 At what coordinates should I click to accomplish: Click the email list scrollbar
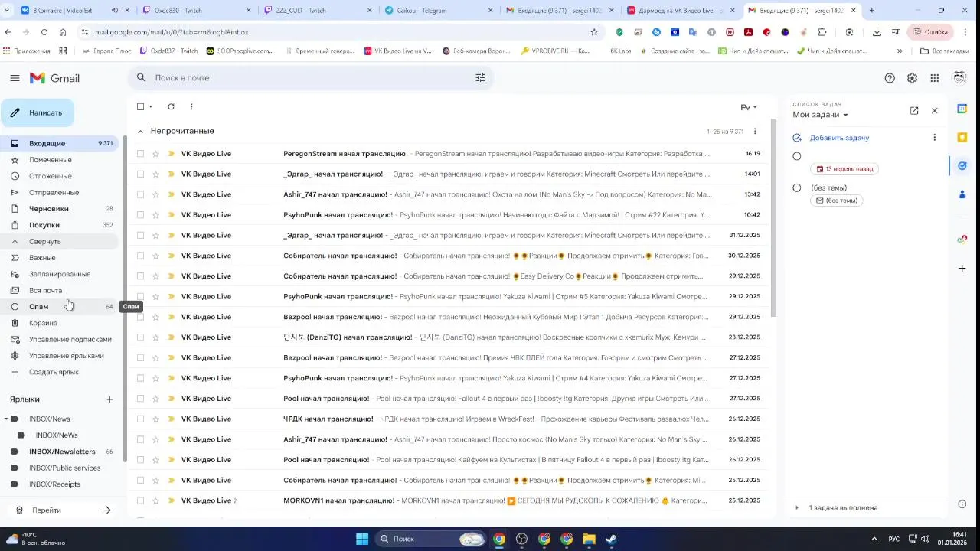tap(773, 218)
